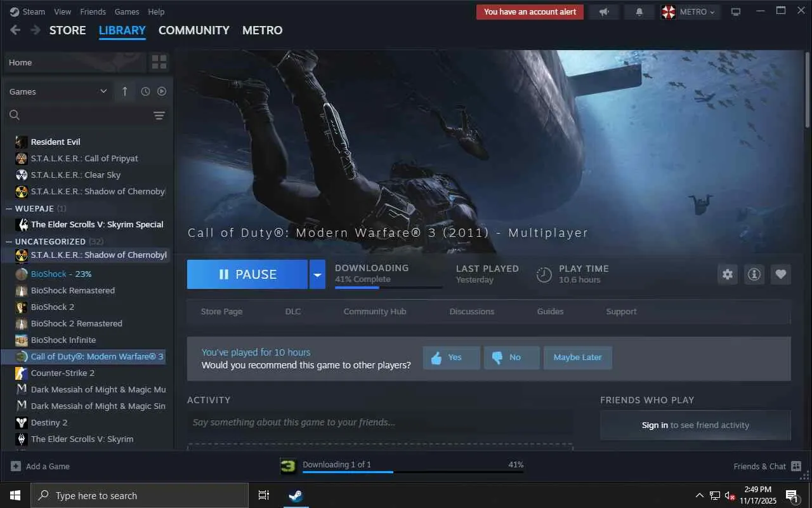Open the Windows Start menu
Screen dimensions: 812x508
click(x=15, y=495)
